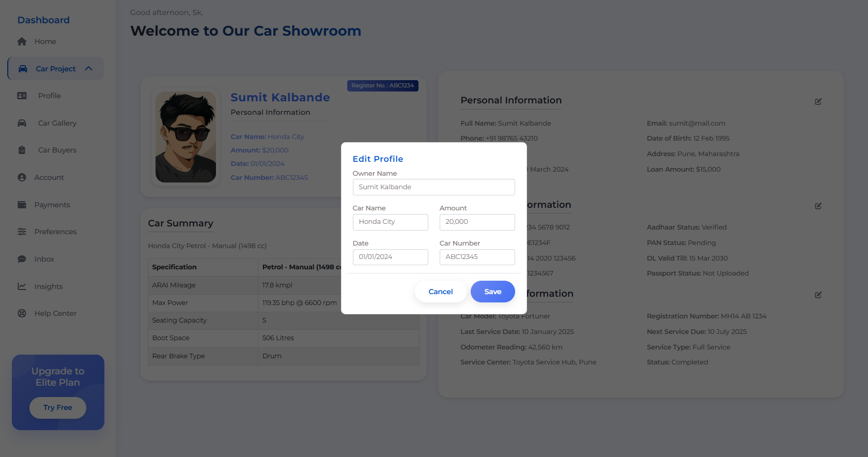Collapse the Car Project menu chevron
The width and height of the screenshot is (868, 457).
(x=89, y=69)
